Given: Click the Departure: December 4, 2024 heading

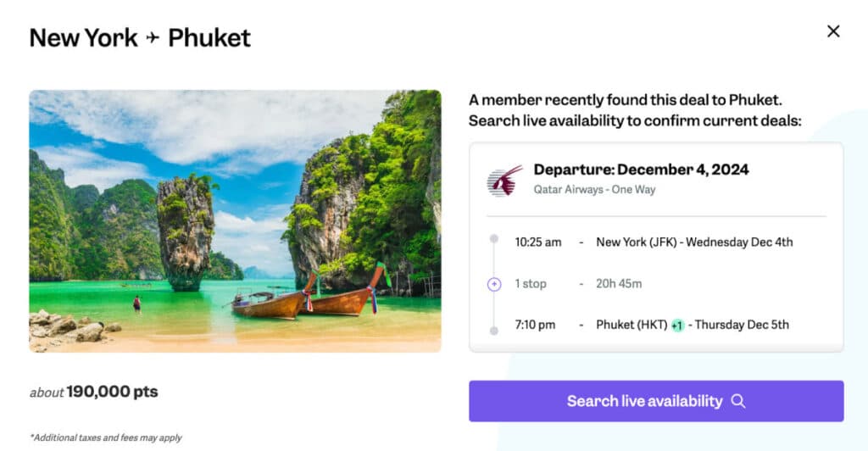Looking at the screenshot, I should (x=641, y=170).
